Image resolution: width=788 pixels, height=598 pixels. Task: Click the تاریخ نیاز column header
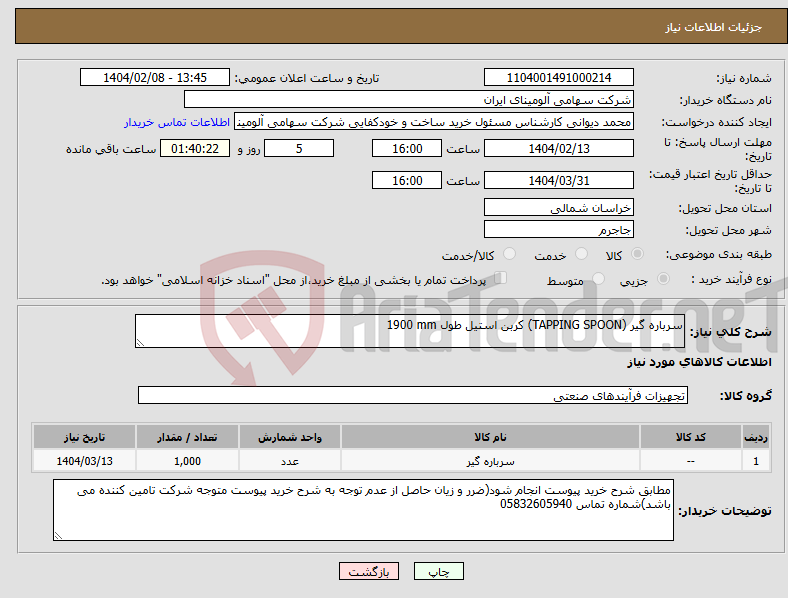(x=84, y=437)
